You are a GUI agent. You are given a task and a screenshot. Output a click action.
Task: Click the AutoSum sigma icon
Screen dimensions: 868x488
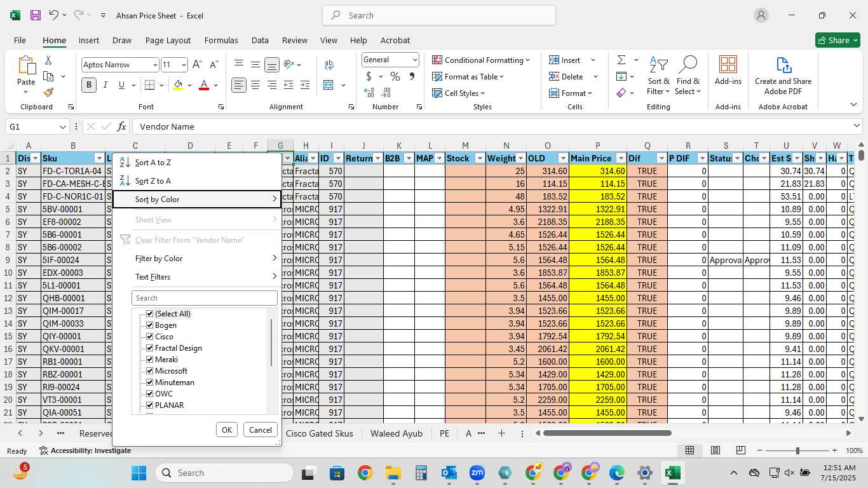point(621,60)
